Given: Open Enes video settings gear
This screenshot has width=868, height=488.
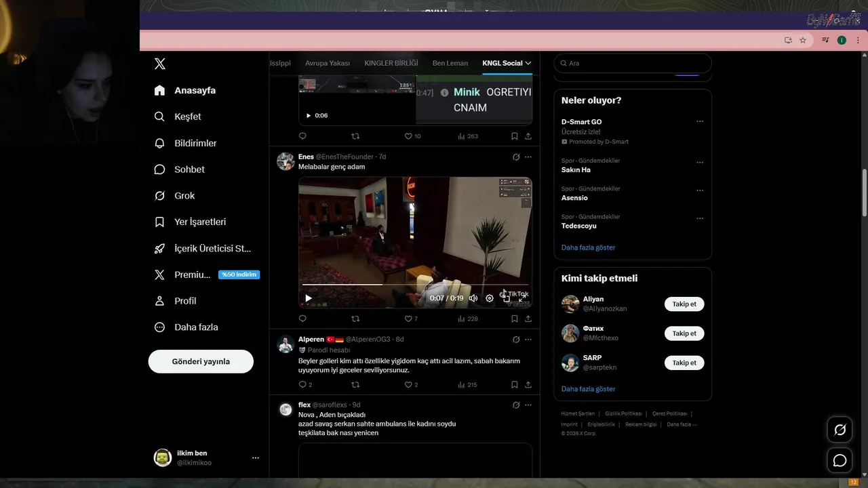Looking at the screenshot, I should [490, 298].
